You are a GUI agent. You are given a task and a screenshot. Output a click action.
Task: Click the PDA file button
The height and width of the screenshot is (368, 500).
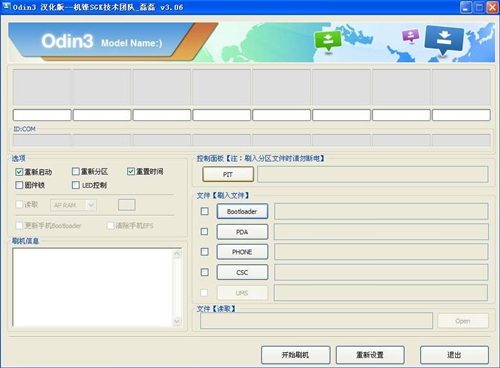242,232
